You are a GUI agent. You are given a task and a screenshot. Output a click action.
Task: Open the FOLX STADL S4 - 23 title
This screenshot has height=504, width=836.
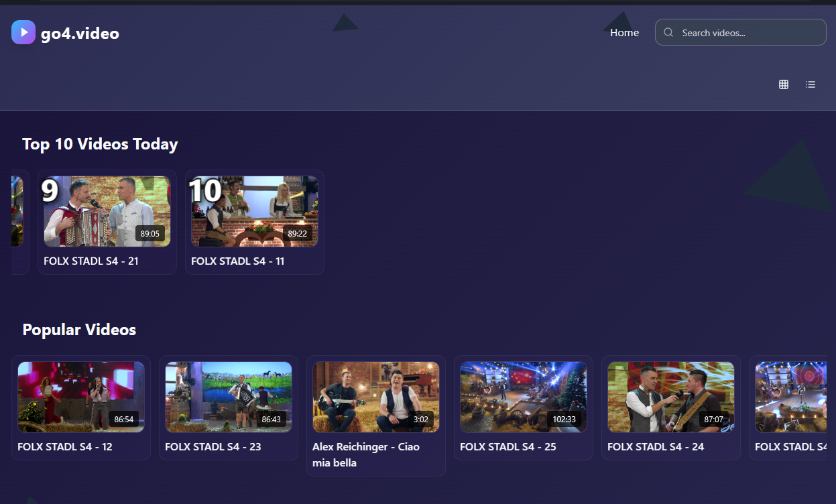pos(213,446)
